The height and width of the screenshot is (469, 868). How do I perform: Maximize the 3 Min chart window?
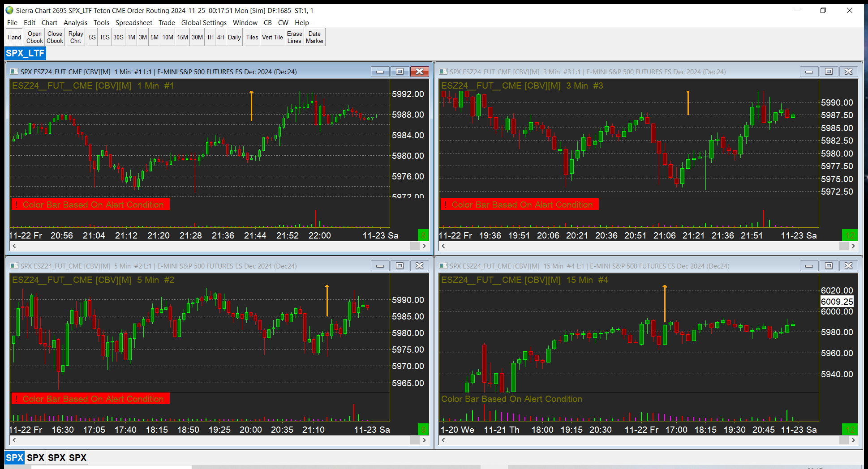click(829, 72)
